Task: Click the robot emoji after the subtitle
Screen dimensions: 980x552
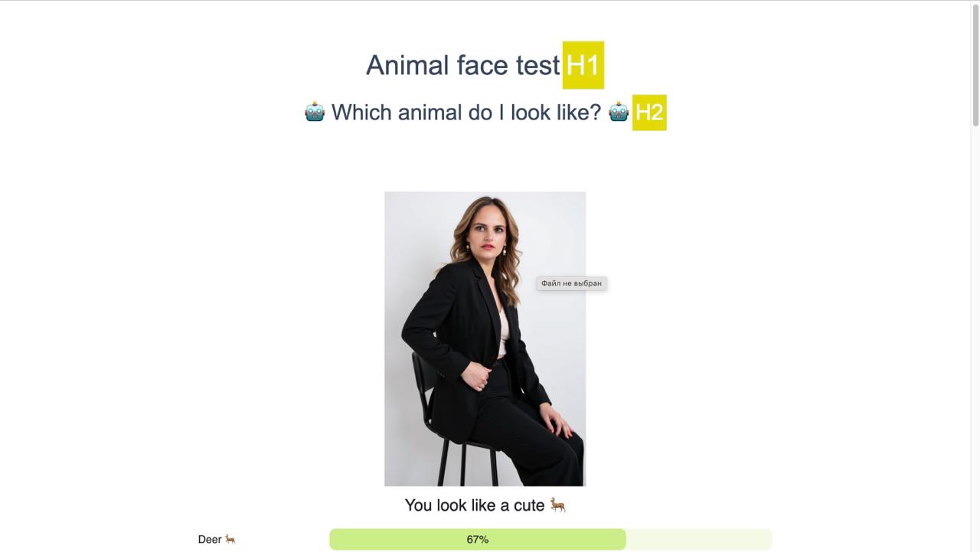Action: pos(619,112)
